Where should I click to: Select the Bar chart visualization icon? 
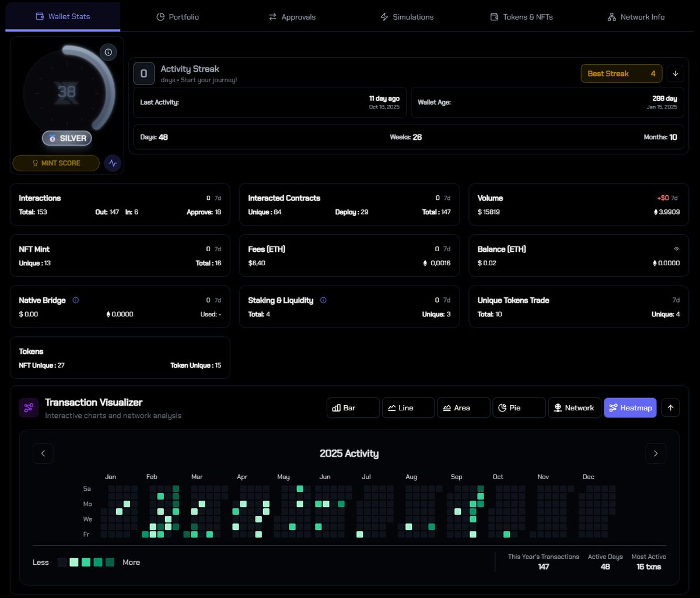coord(352,407)
